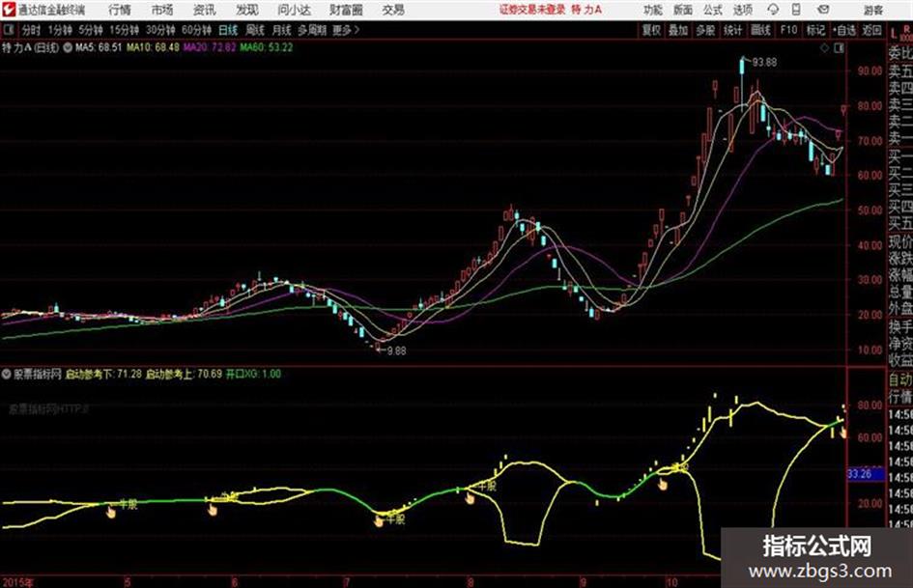Click the 证券交易未登录 login status text
913x588 pixels.
[532, 10]
